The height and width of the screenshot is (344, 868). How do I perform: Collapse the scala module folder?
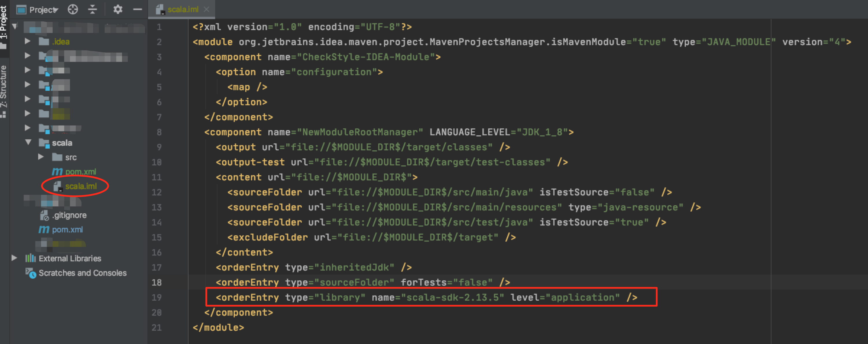[28, 143]
